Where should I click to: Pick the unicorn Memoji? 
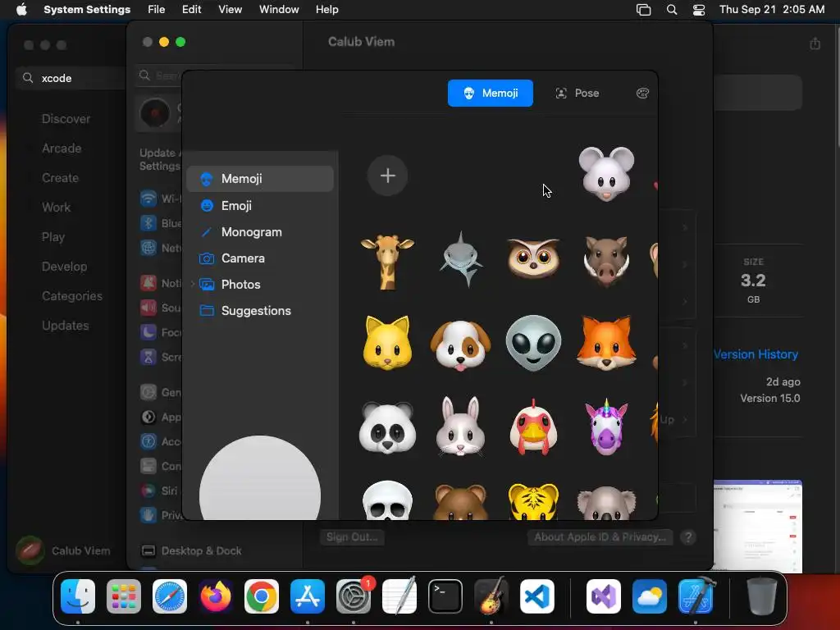606,427
